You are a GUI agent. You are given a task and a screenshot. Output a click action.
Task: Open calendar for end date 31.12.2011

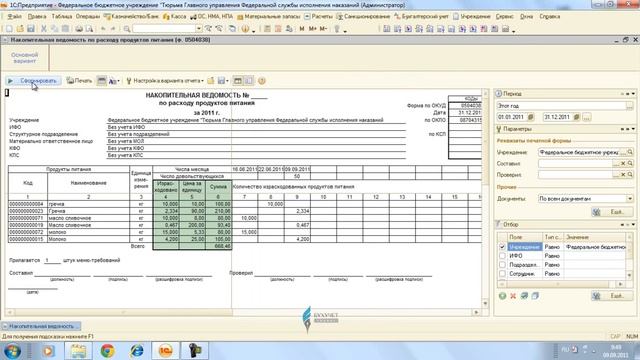(576, 117)
